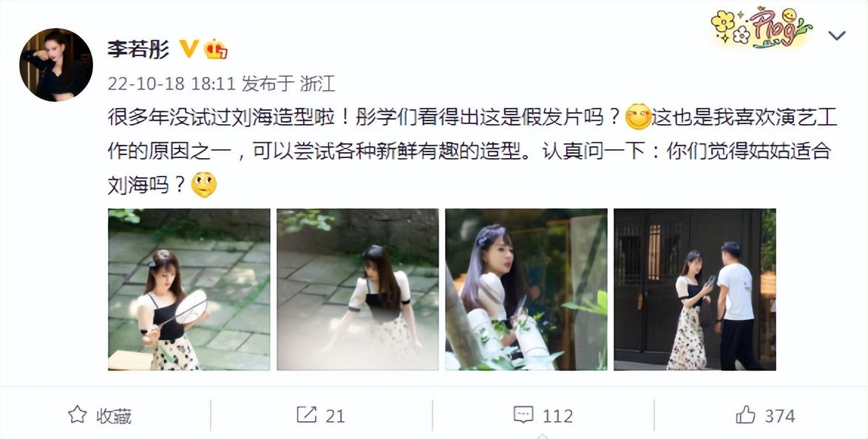Click the repost share icon
The width and height of the screenshot is (868, 439).
pos(307,415)
